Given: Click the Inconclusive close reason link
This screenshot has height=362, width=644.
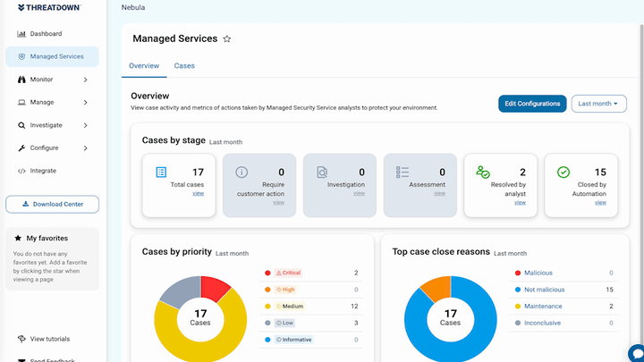Looking at the screenshot, I should [x=542, y=323].
